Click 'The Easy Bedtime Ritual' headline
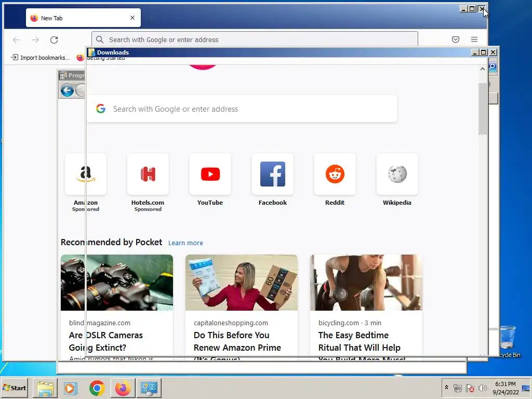The height and width of the screenshot is (399, 532). click(360, 341)
